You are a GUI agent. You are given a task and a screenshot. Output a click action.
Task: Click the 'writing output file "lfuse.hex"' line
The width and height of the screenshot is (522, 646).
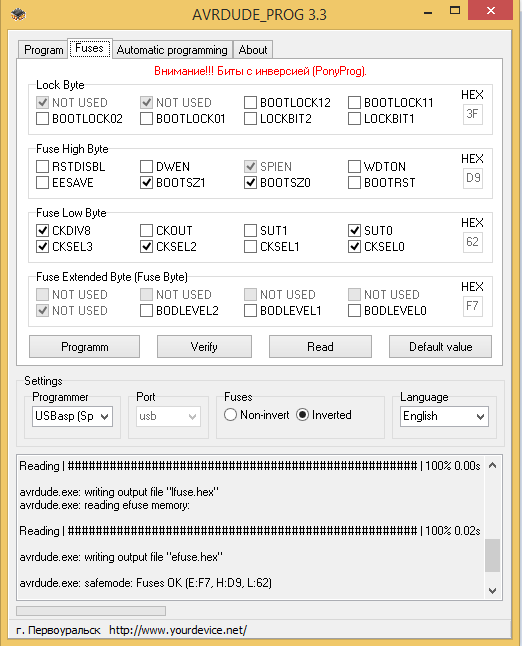tap(119, 492)
